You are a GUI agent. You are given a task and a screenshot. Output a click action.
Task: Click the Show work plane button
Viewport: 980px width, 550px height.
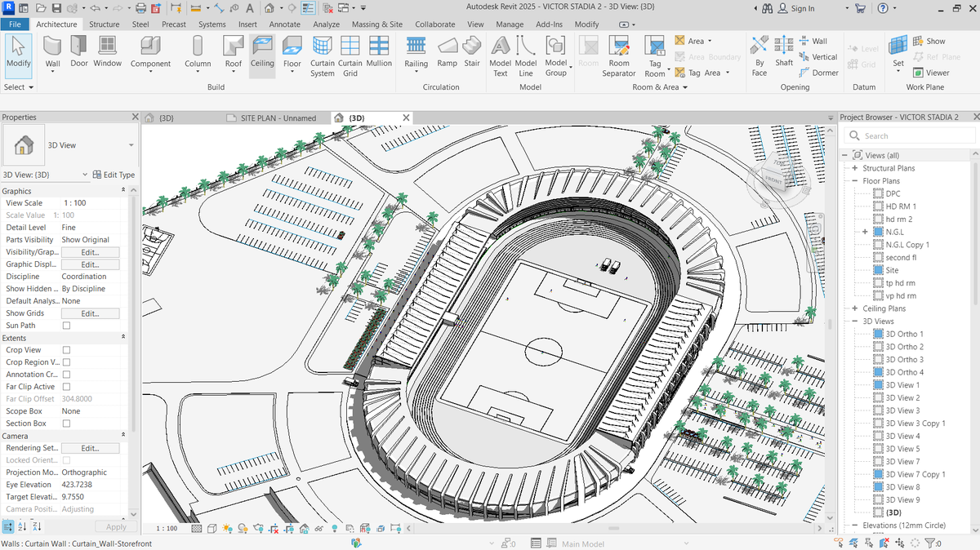[x=929, y=41]
